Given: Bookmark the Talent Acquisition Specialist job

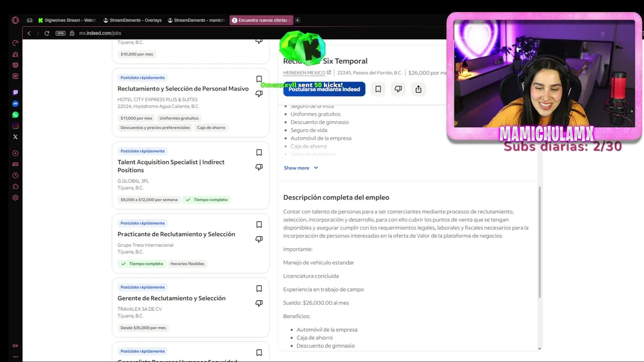Looking at the screenshot, I should (259, 152).
